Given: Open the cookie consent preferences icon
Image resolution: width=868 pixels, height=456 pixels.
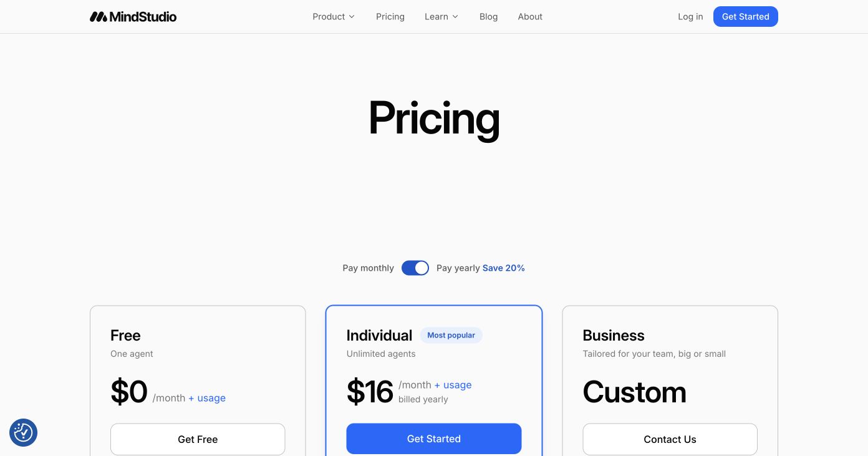Looking at the screenshot, I should pos(24,432).
